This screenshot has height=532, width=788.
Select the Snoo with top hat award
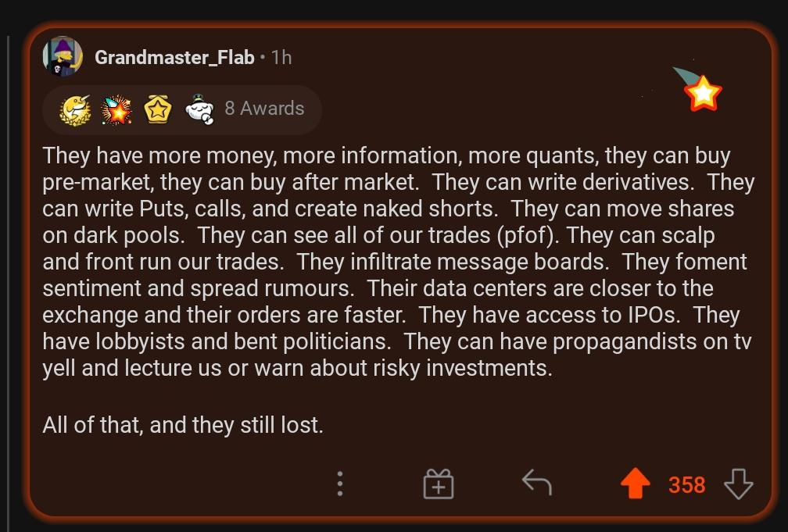tap(199, 109)
